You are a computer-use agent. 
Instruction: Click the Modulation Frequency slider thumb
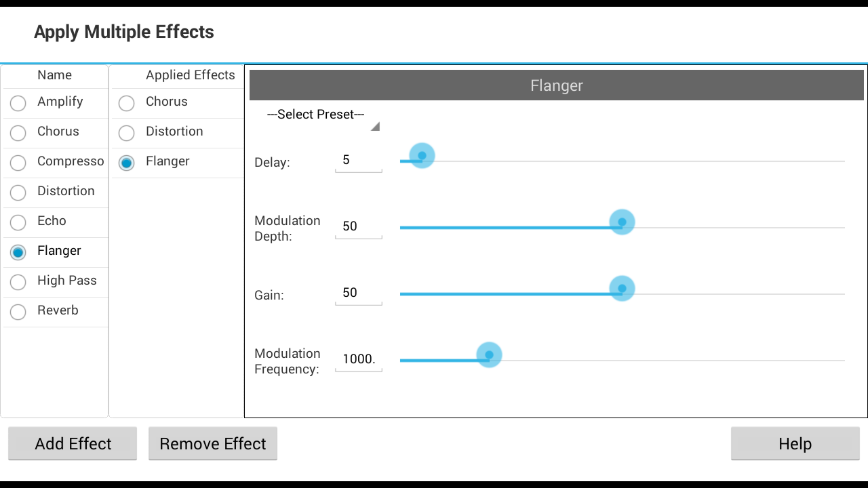(489, 355)
